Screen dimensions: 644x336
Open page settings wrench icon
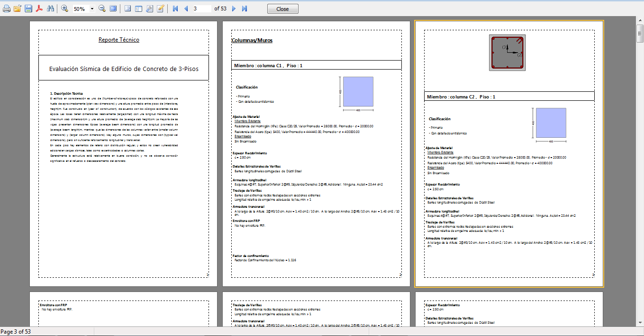149,9
